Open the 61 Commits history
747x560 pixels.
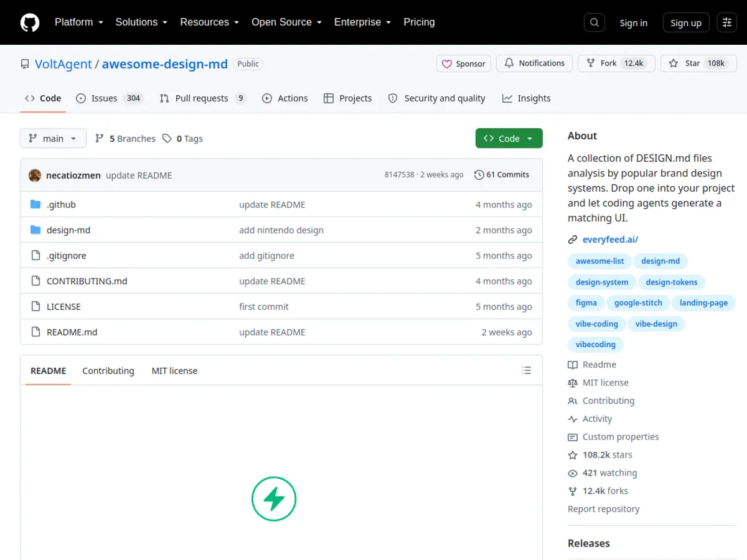502,175
